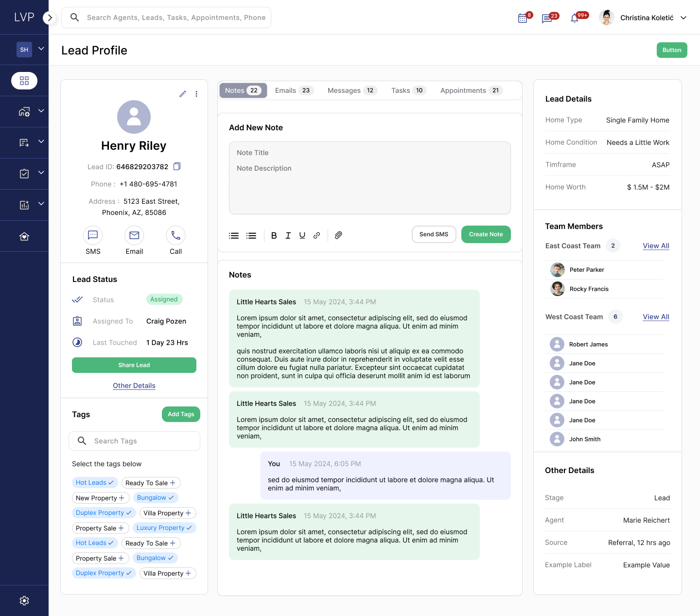Click the SMS icon under Henry Riley
Screen dimensions: 700x616
(93, 235)
